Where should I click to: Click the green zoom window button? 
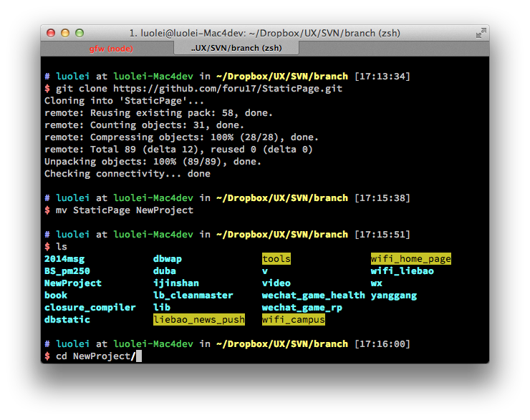pyautogui.click(x=79, y=33)
